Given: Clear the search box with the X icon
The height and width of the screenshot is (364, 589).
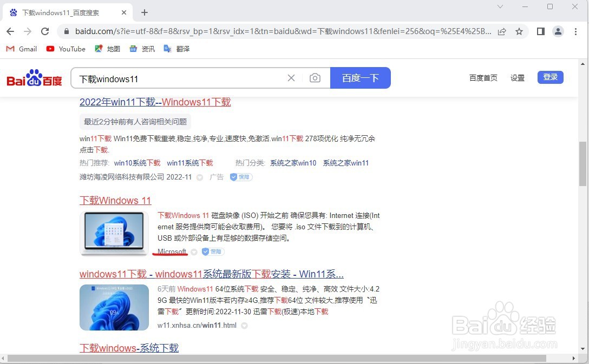Looking at the screenshot, I should [x=291, y=78].
